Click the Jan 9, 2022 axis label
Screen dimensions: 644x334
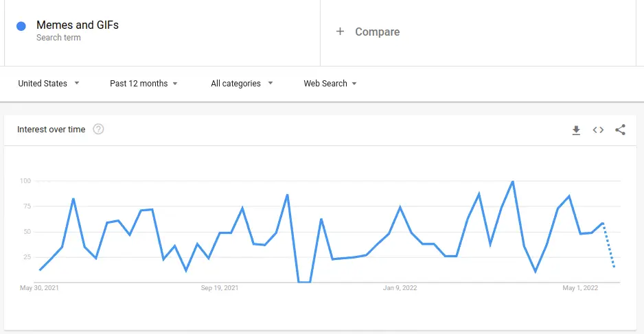tap(400, 288)
